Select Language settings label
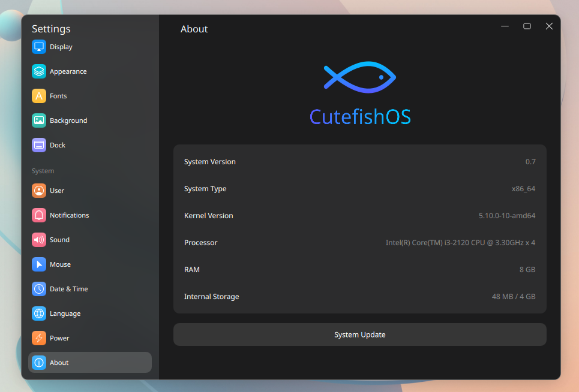This screenshot has width=579, height=392. tap(65, 313)
